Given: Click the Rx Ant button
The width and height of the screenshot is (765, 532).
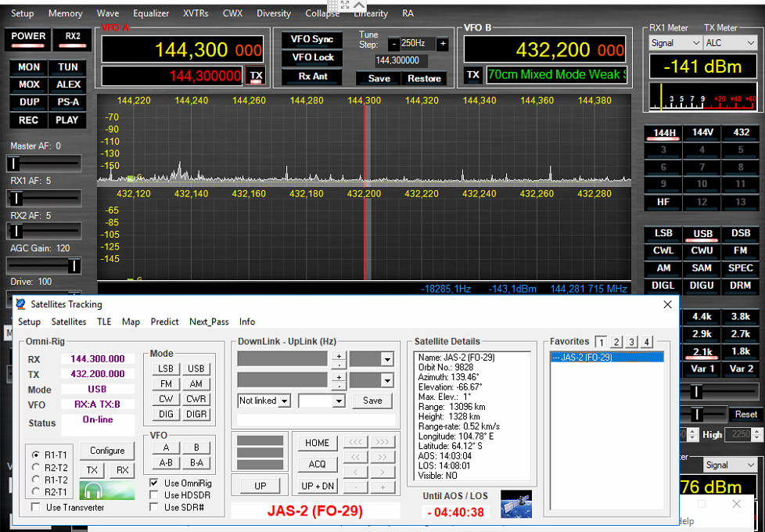Looking at the screenshot, I should click(312, 77).
